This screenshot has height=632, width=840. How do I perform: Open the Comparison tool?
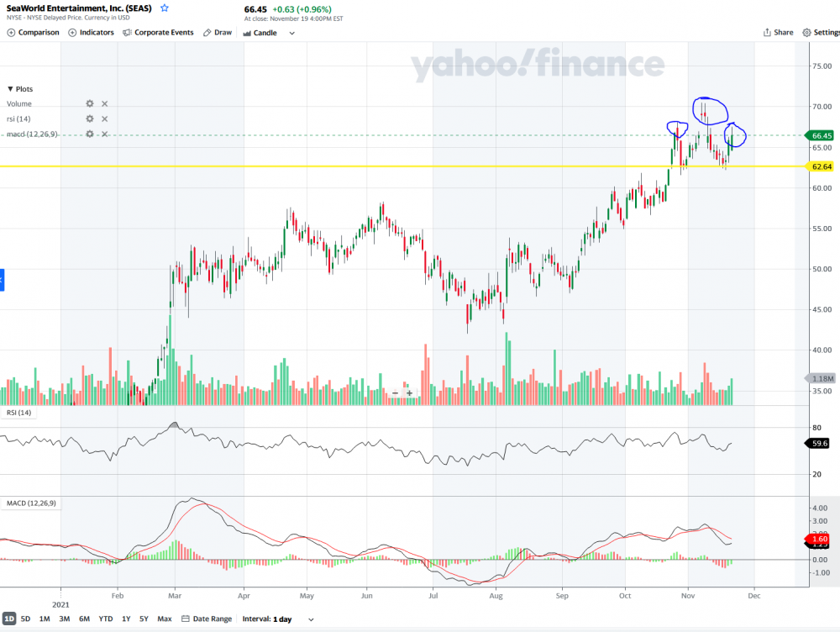pos(34,33)
